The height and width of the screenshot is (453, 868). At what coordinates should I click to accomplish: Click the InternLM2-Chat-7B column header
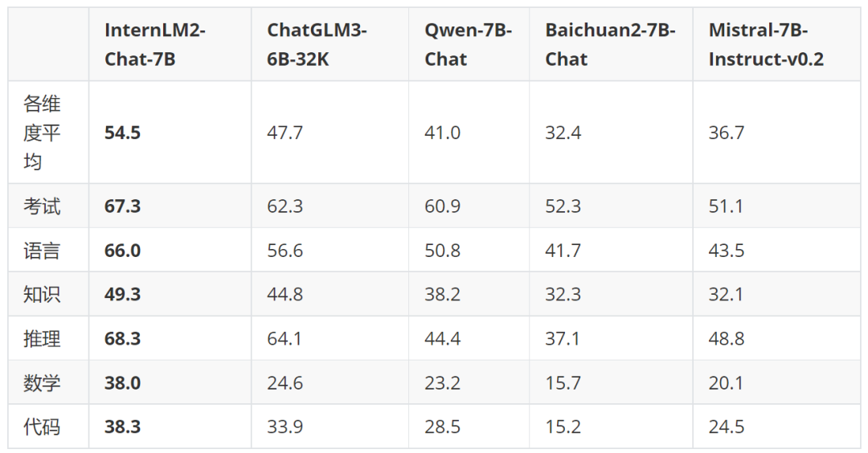(x=155, y=45)
